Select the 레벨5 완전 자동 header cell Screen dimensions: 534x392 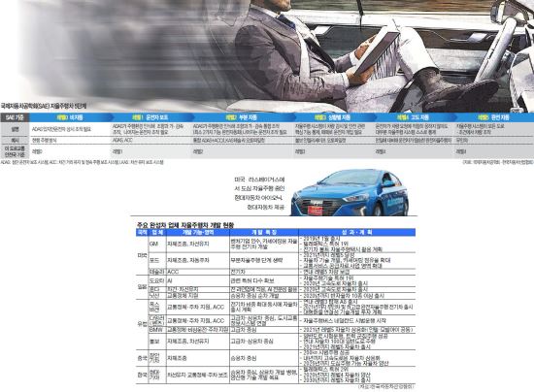click(493, 117)
